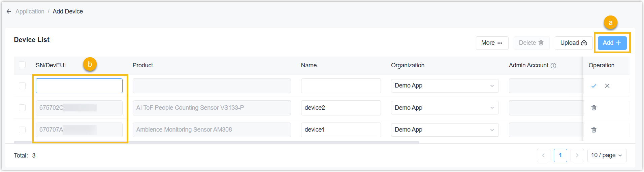Viewport: 644px width, 172px height.
Task: Go to next page arrow
Action: (x=577, y=156)
